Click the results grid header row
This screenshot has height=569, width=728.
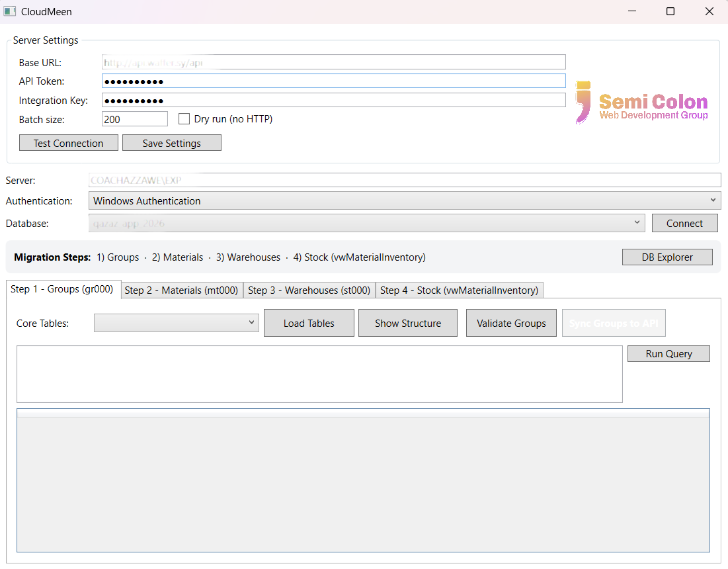click(363, 414)
